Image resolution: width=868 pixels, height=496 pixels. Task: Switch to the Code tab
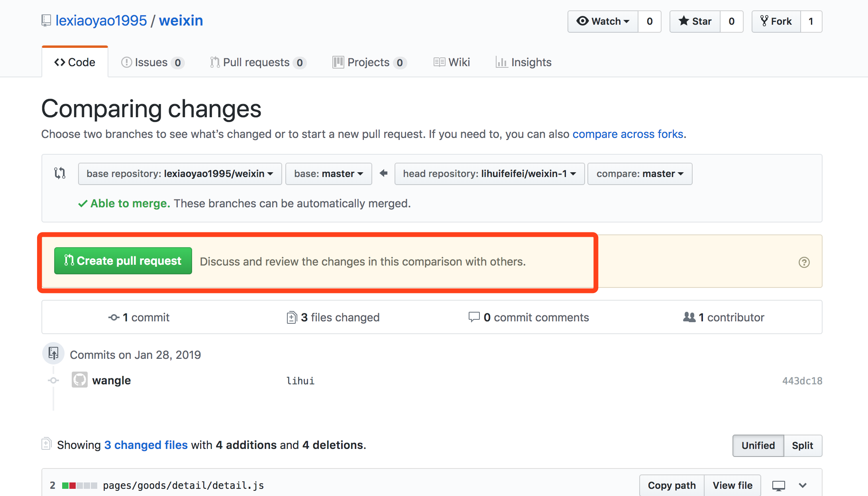[x=75, y=62]
